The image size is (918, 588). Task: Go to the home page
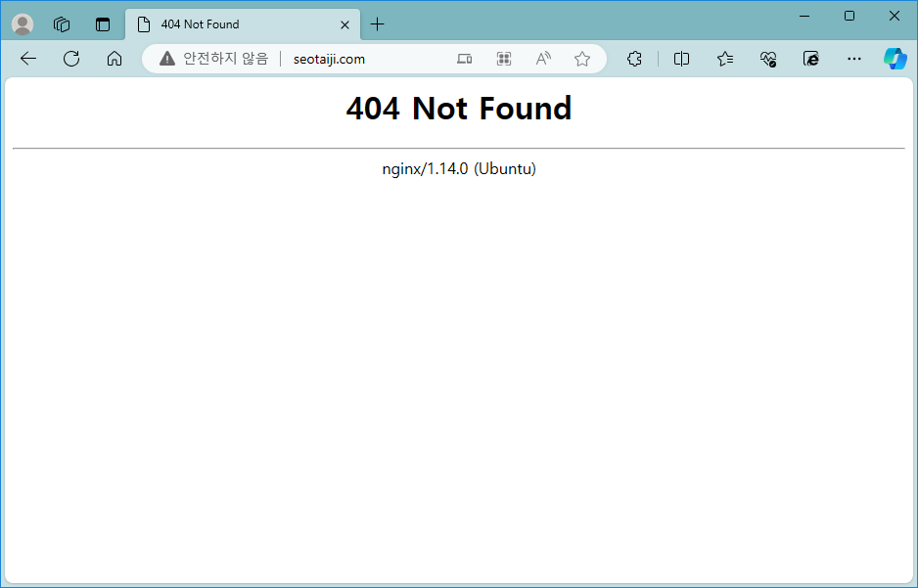(115, 59)
